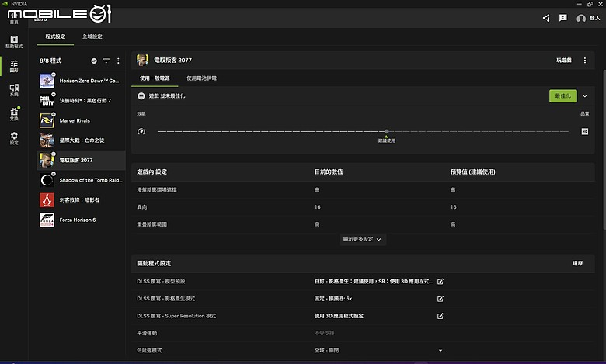
Task: Switch to the 全域設定 tab
Action: click(x=92, y=36)
